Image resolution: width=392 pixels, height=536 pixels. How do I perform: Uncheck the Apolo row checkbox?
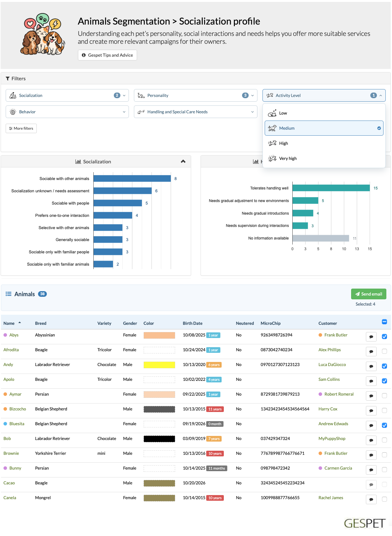click(x=384, y=381)
